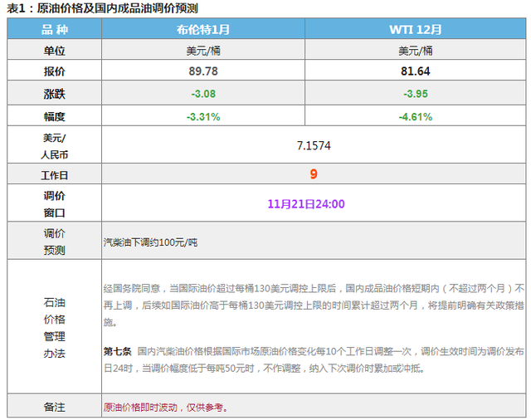Screen dimensions: 531x420
Task: Click the paragraph beginning 经国务院同意
Action: click(x=314, y=305)
